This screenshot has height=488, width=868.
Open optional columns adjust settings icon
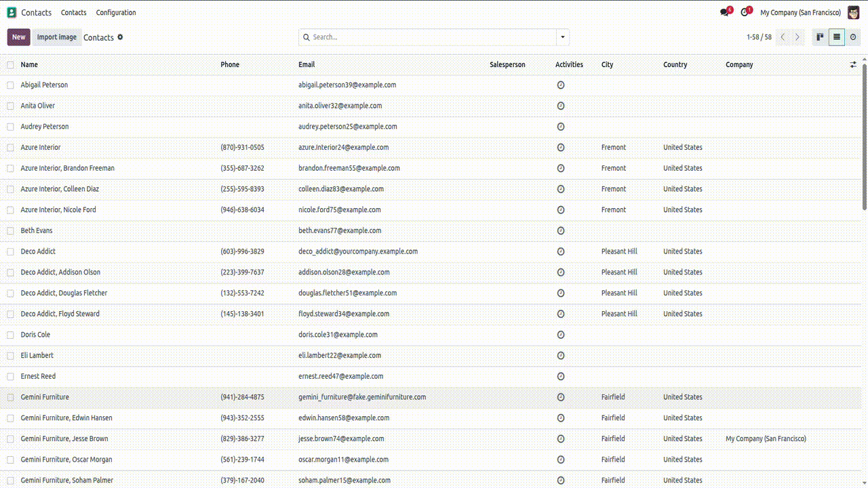click(x=853, y=64)
